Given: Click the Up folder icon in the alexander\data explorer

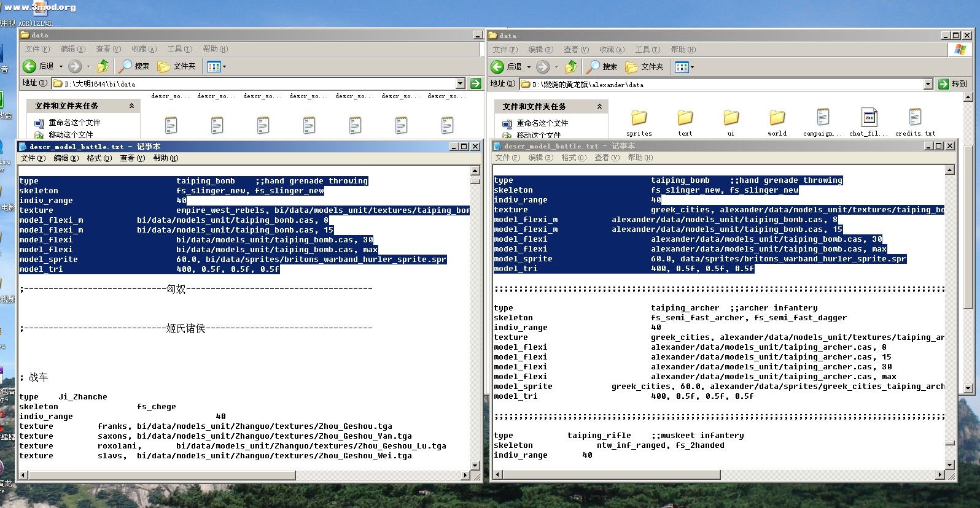Looking at the screenshot, I should (x=571, y=67).
